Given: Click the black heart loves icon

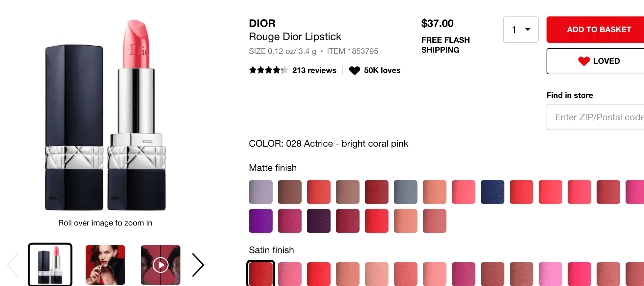Looking at the screenshot, I should 355,70.
